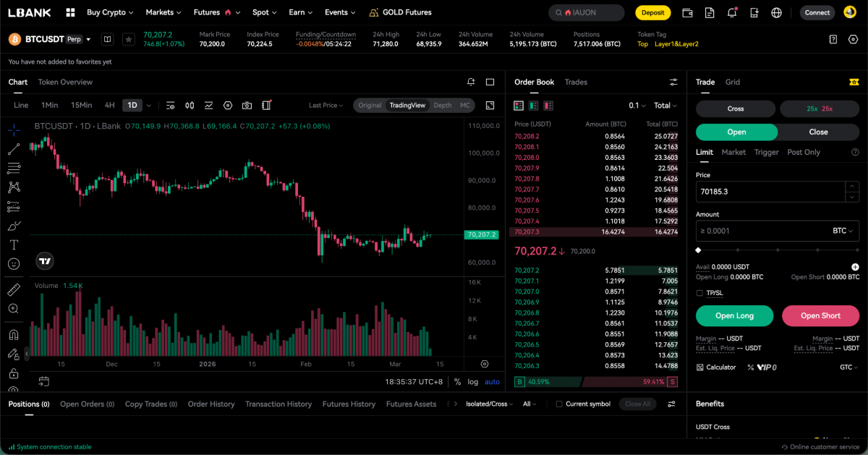Switch to the Trades tab
This screenshot has width=868, height=455.
pos(576,82)
